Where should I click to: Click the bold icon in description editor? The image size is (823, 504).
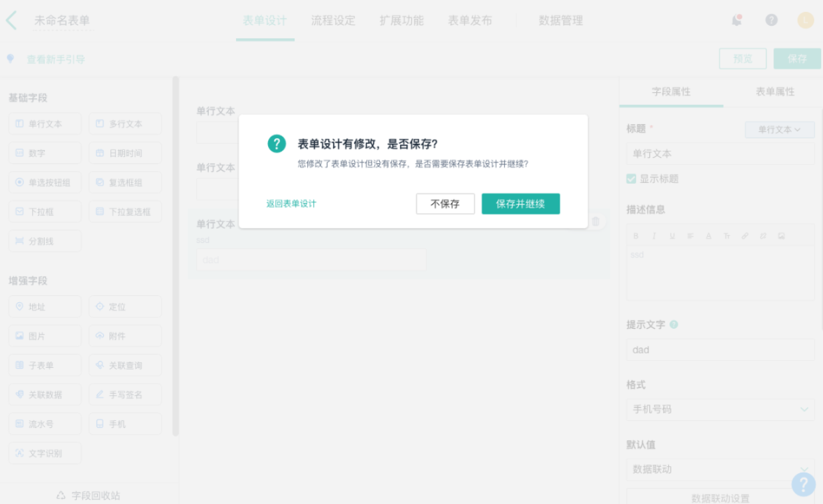[x=636, y=236]
